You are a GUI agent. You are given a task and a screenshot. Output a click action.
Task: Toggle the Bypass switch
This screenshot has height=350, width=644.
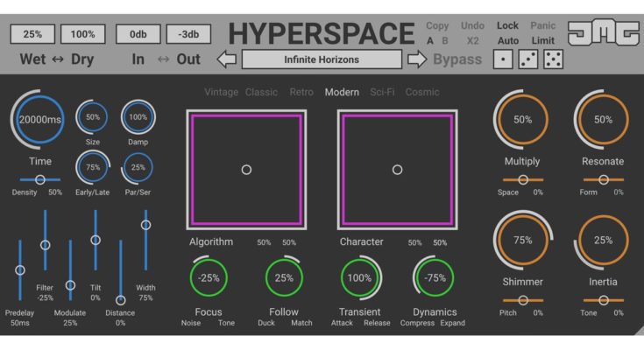coord(456,59)
